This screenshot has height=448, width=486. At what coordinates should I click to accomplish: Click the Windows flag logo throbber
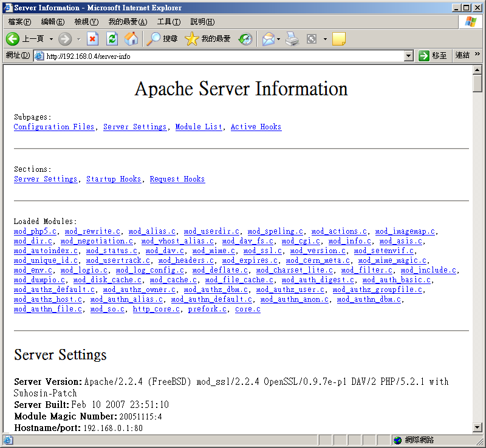coord(470,22)
